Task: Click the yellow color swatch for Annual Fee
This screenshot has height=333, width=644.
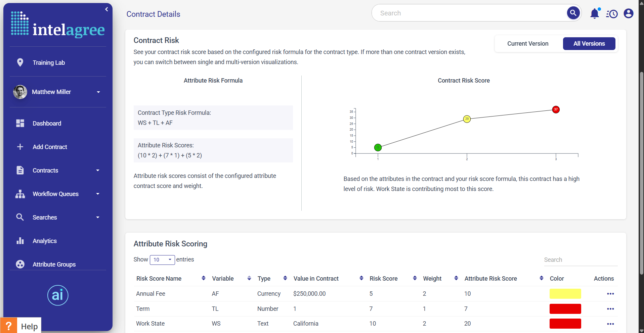Action: 565,294
